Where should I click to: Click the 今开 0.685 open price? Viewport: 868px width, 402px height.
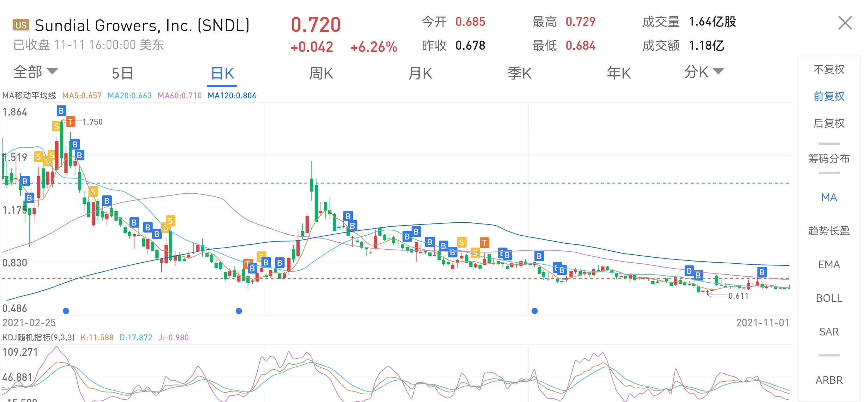(454, 22)
